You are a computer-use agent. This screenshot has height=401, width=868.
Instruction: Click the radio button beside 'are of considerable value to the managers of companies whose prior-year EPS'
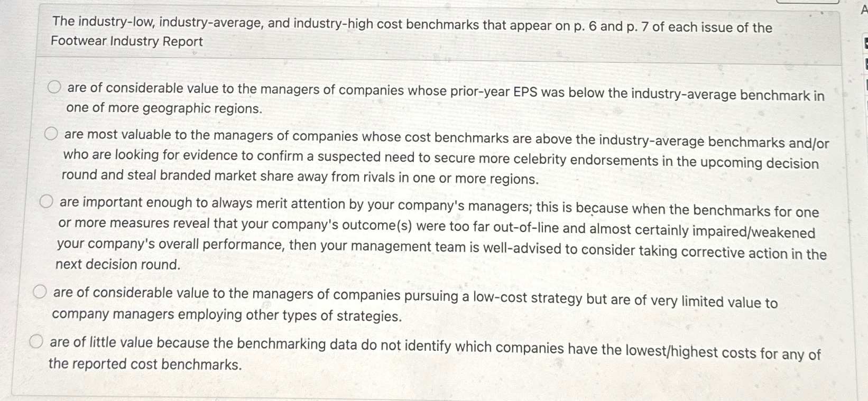coord(54,87)
